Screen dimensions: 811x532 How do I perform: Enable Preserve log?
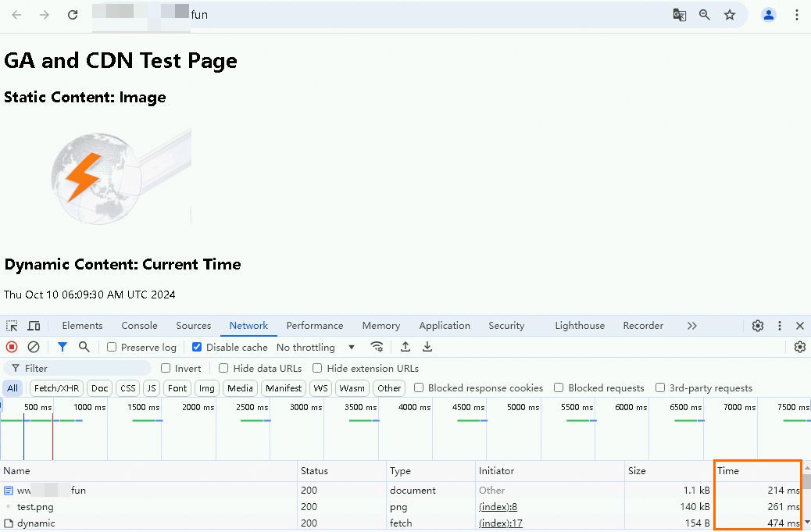pos(113,347)
